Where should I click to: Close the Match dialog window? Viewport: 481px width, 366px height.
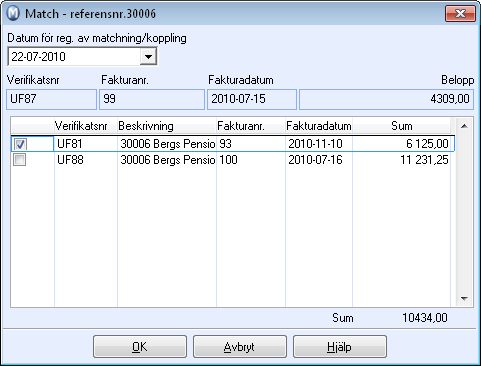460,14
